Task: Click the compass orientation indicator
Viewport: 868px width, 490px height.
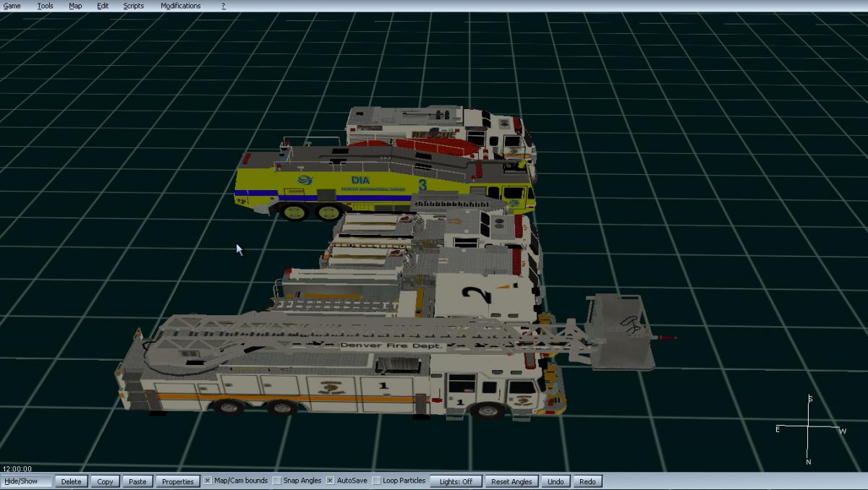Action: point(809,429)
